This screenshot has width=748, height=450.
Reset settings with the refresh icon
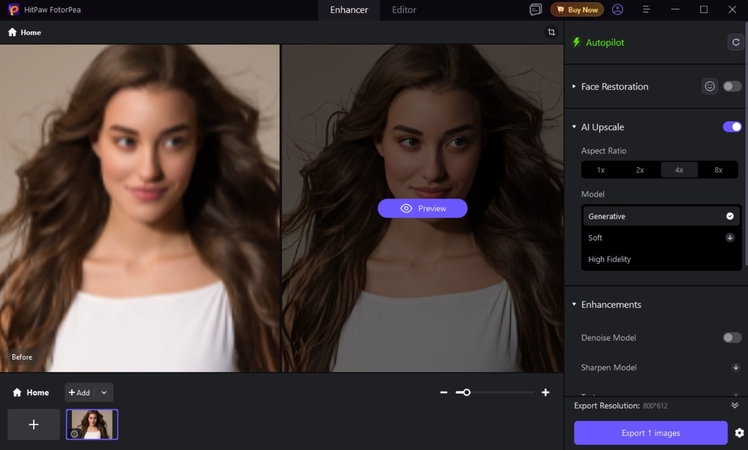pos(736,42)
